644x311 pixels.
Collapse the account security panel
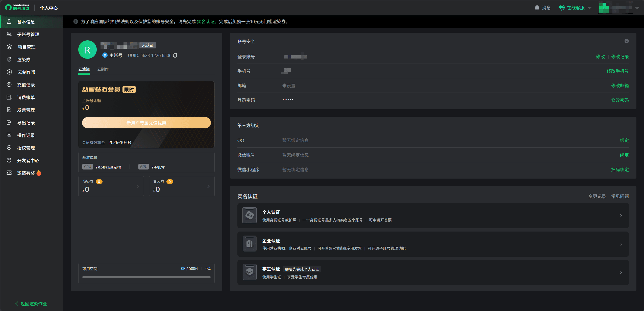pyautogui.click(x=627, y=41)
